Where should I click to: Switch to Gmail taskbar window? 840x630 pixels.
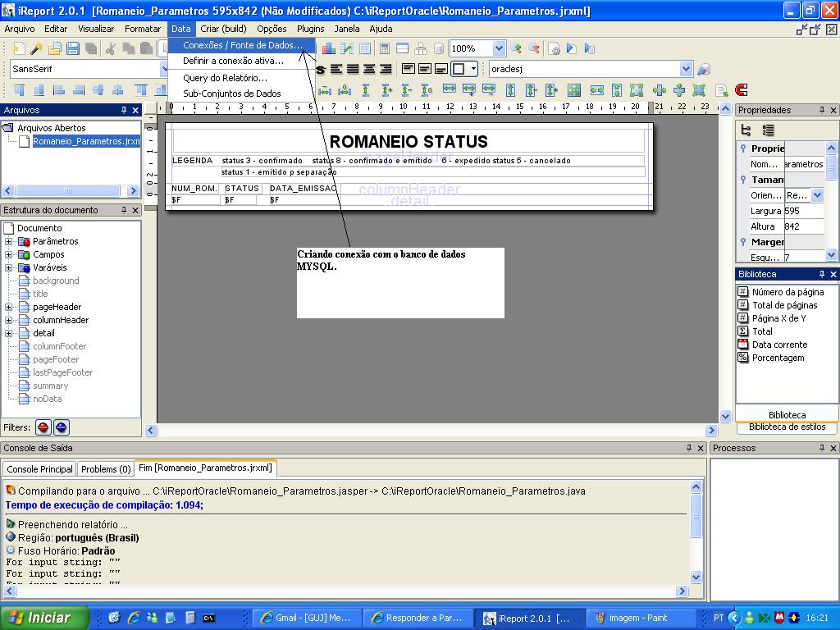click(307, 618)
